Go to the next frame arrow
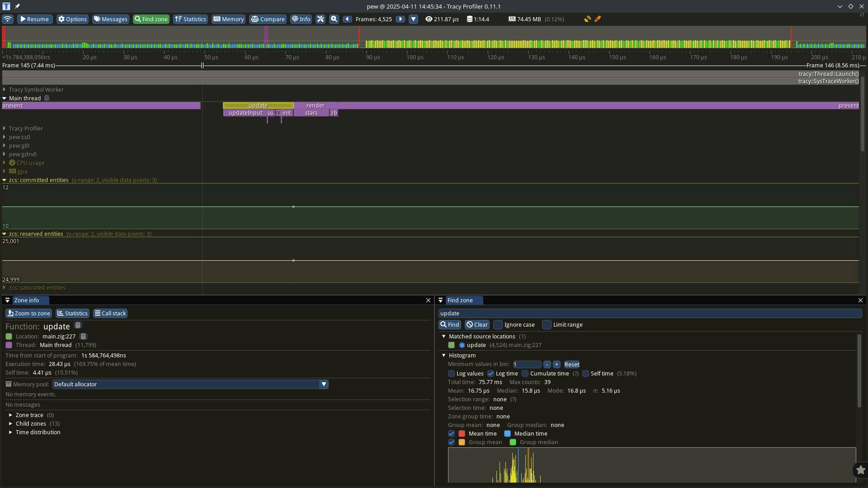868x488 pixels. tap(400, 19)
